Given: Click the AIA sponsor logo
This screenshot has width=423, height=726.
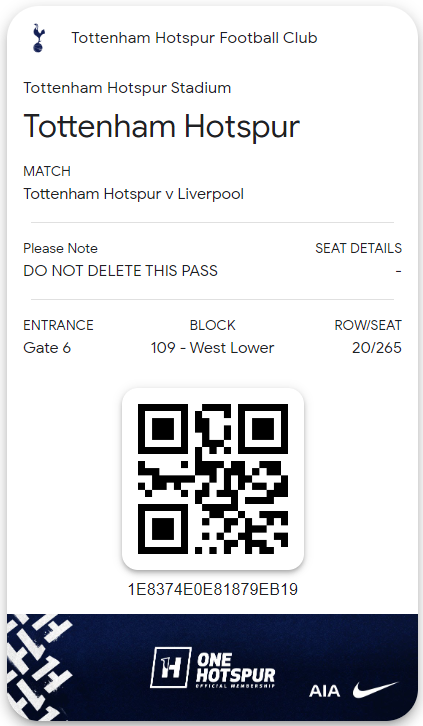Looking at the screenshot, I should 324,691.
